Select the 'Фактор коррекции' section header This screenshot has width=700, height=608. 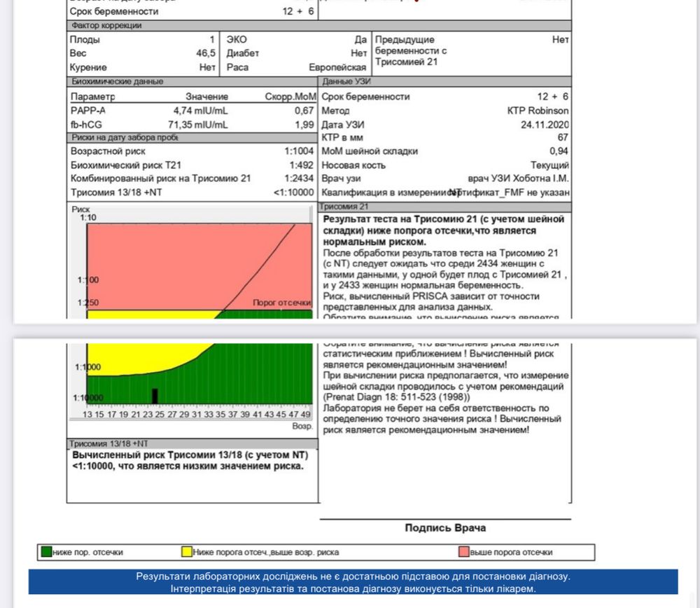coord(106,26)
